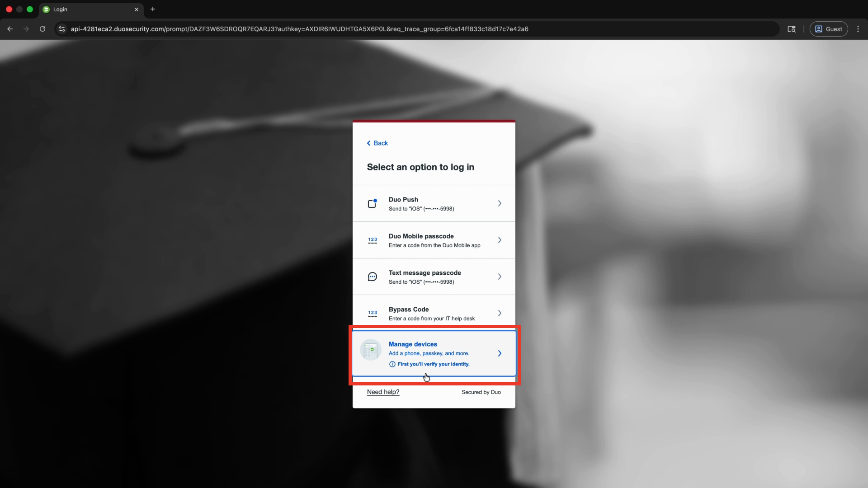Screen dimensions: 868x488
Task: Expand the Manage devices chevron
Action: click(500, 353)
